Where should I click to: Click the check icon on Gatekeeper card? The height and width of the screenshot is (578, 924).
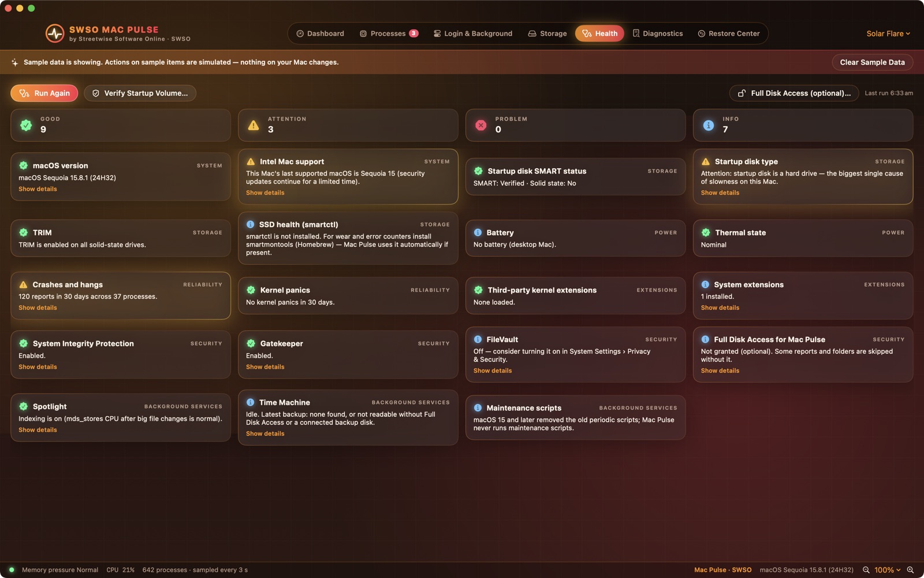point(251,343)
